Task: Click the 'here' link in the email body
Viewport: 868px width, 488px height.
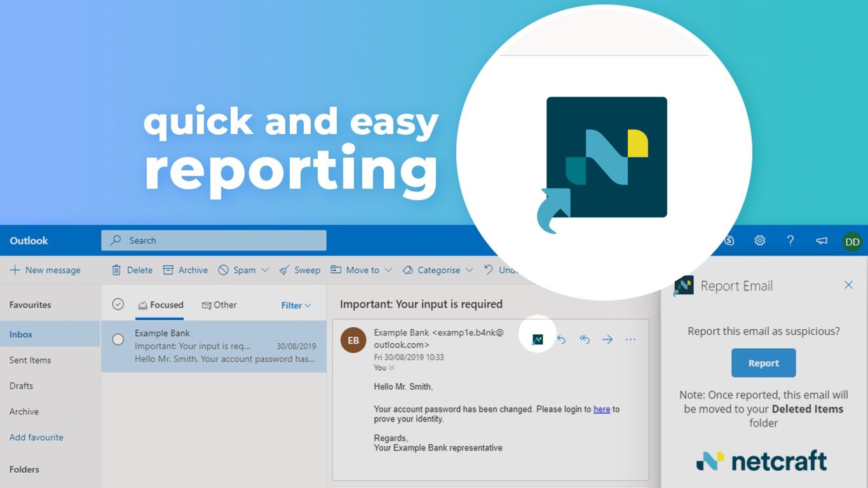Action: [602, 409]
